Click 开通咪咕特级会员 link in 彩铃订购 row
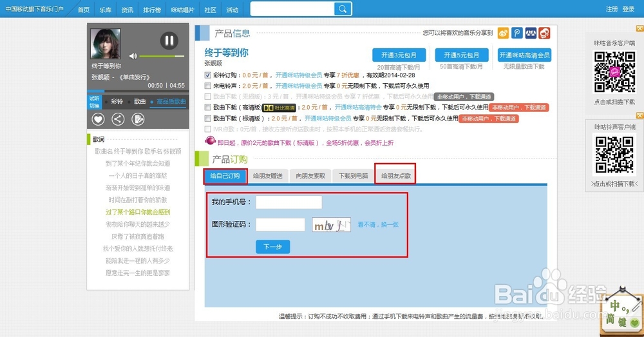The image size is (644, 337). [299, 75]
